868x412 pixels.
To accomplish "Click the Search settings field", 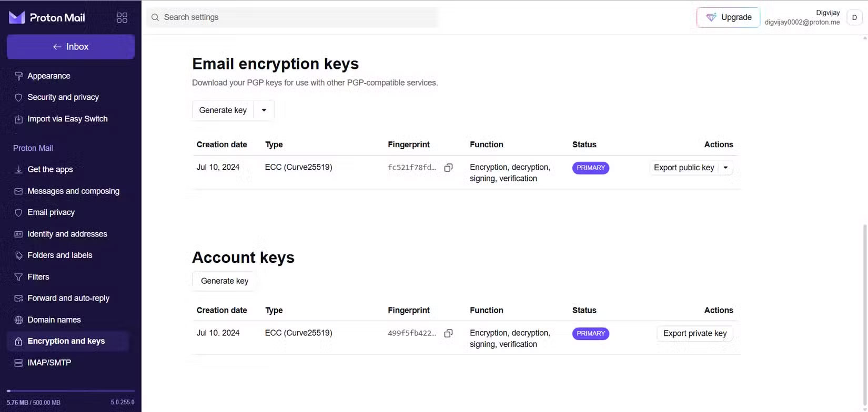I will tap(292, 17).
